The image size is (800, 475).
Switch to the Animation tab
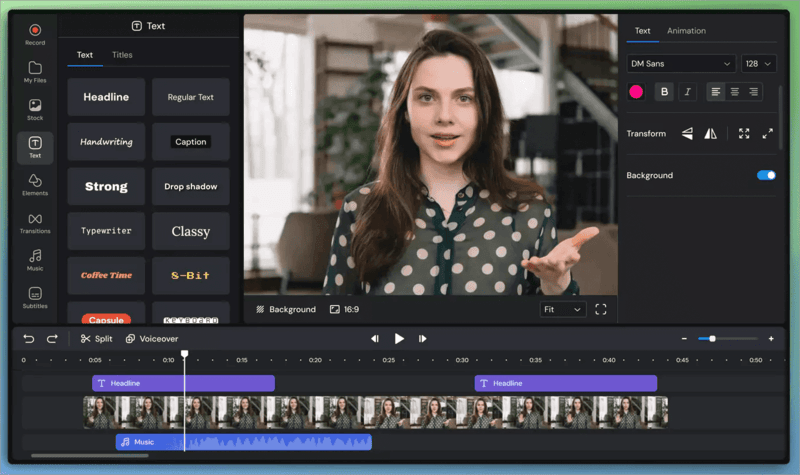point(686,31)
